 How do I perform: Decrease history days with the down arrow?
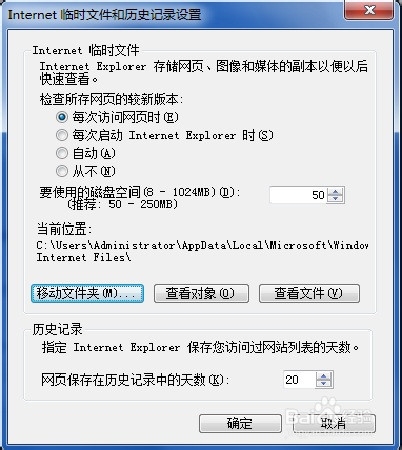click(x=324, y=383)
